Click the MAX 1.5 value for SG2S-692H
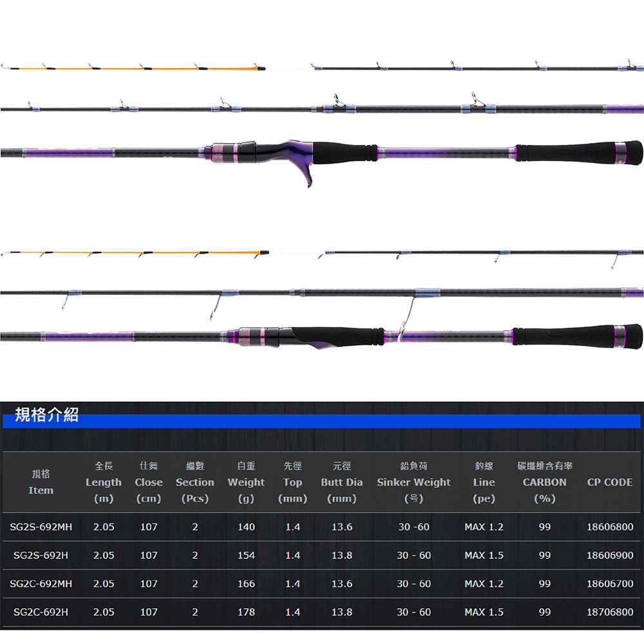Image resolution: width=644 pixels, height=644 pixels. [x=484, y=555]
